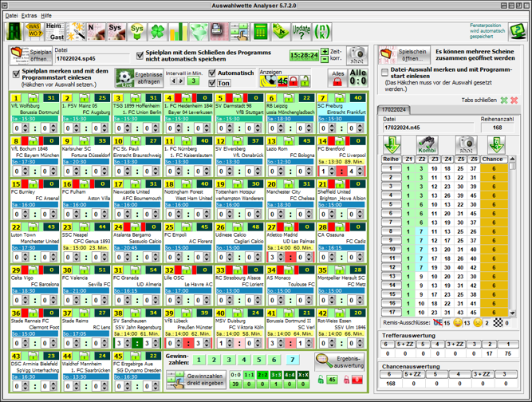The width and height of the screenshot is (532, 402).
Task: Click the red padlock beside the red 0 counter
Action: 346,380
